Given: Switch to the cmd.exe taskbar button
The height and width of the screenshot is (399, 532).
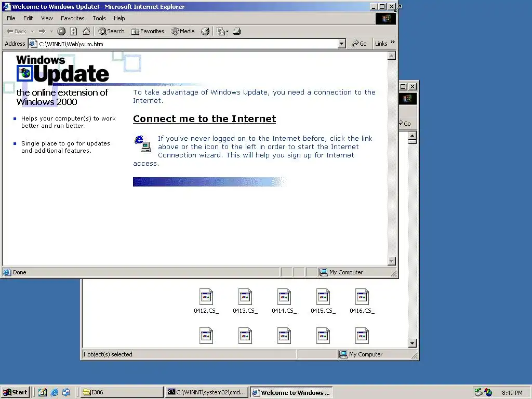Looking at the screenshot, I should (x=207, y=392).
